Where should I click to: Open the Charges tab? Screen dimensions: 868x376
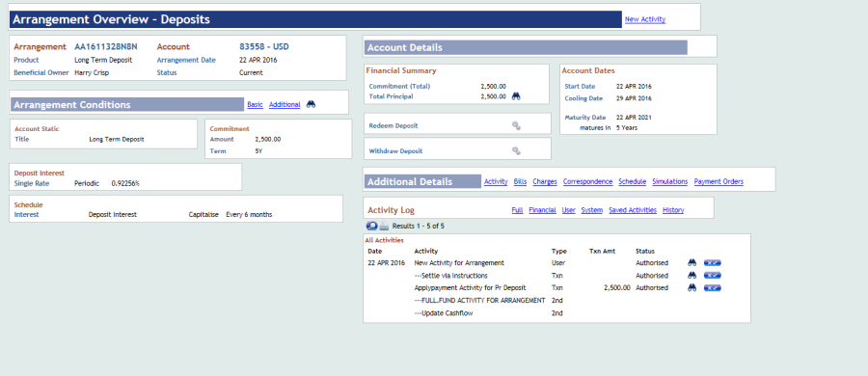[545, 181]
